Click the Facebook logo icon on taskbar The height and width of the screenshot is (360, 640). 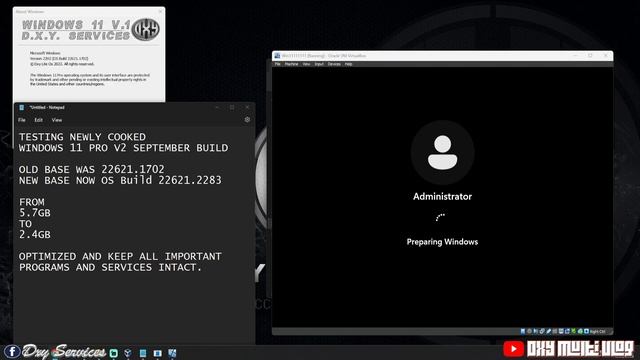(x=12, y=351)
